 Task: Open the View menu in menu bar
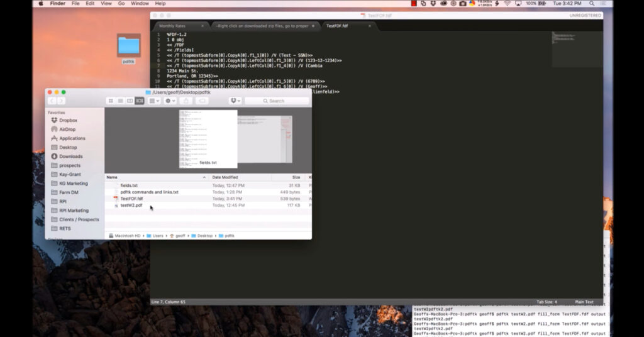(x=106, y=3)
